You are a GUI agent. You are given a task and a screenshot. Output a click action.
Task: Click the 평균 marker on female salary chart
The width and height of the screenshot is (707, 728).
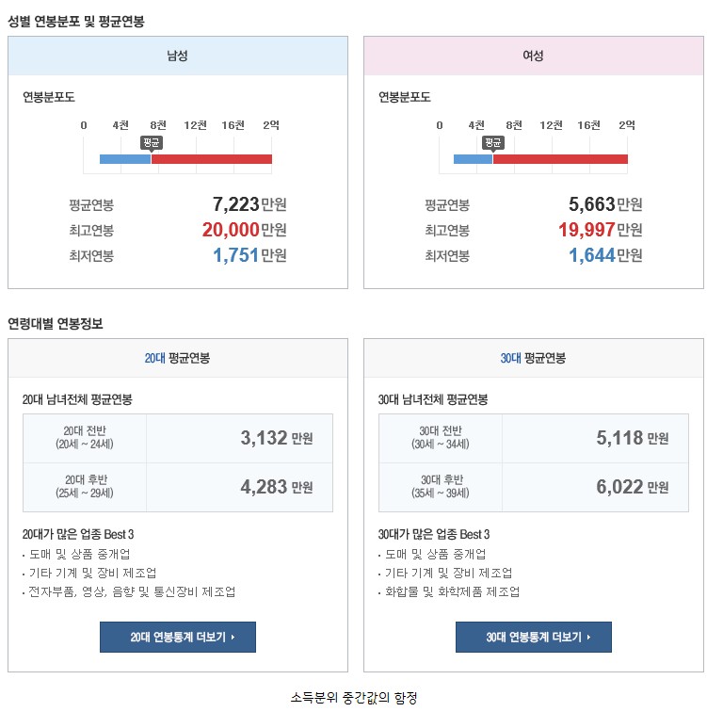click(x=493, y=142)
